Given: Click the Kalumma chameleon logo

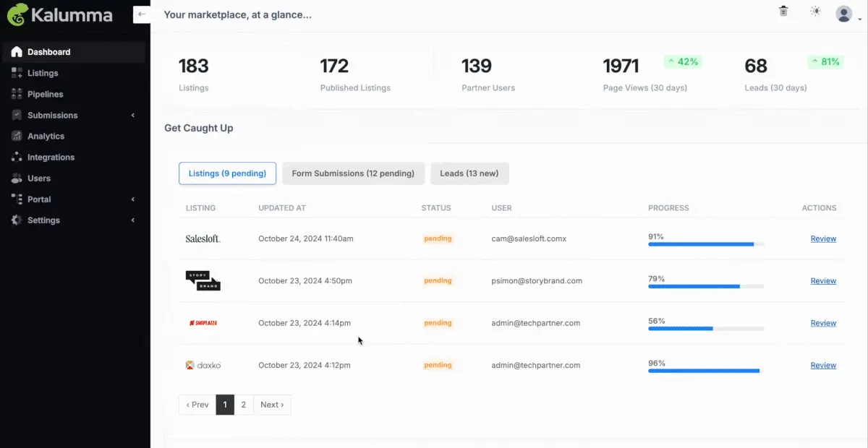Looking at the screenshot, I should point(17,14).
